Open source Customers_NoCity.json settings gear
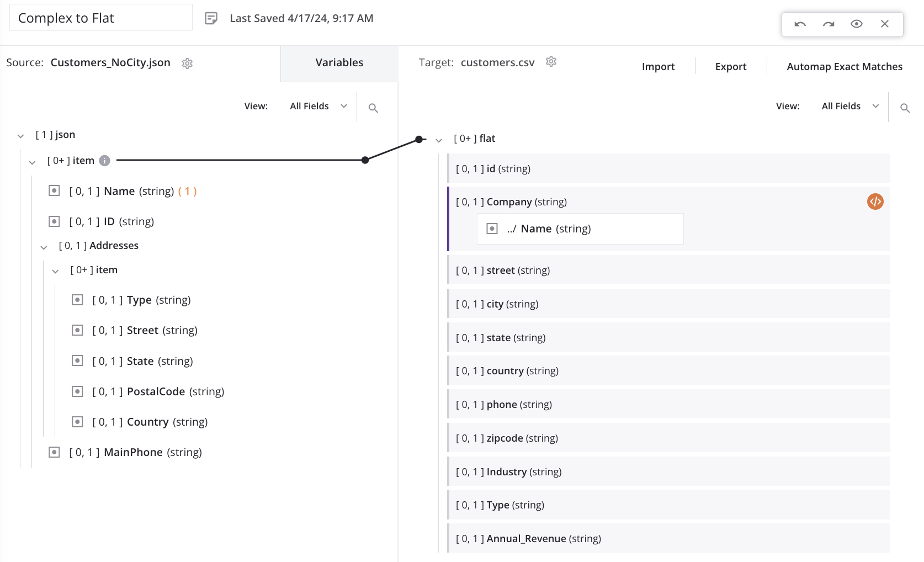The width and height of the screenshot is (924, 562). pos(187,63)
